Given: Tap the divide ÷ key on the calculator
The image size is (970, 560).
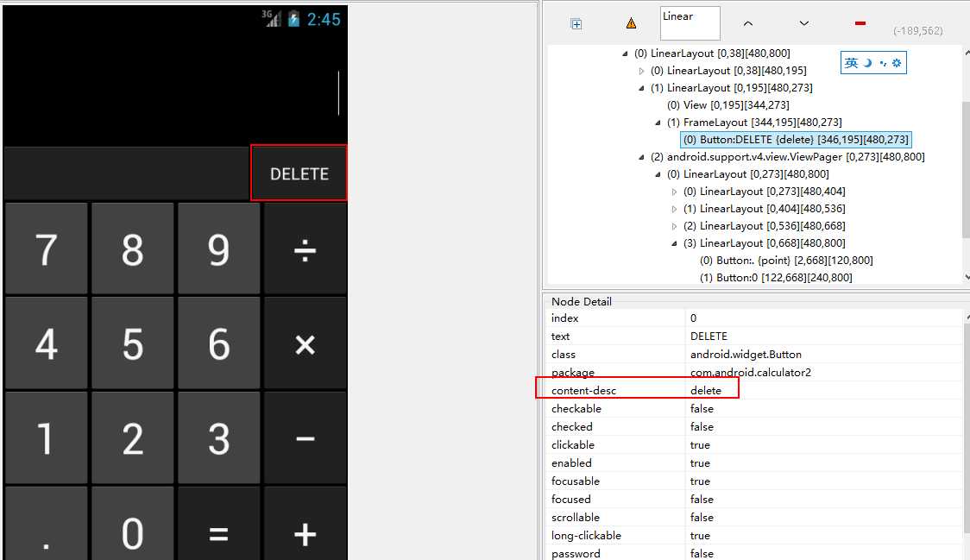Looking at the screenshot, I should pyautogui.click(x=305, y=249).
